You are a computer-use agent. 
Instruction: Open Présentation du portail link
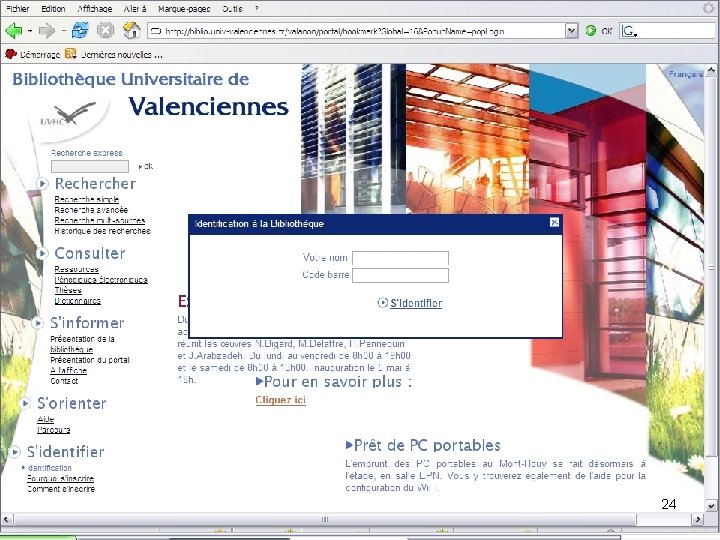[x=90, y=360]
